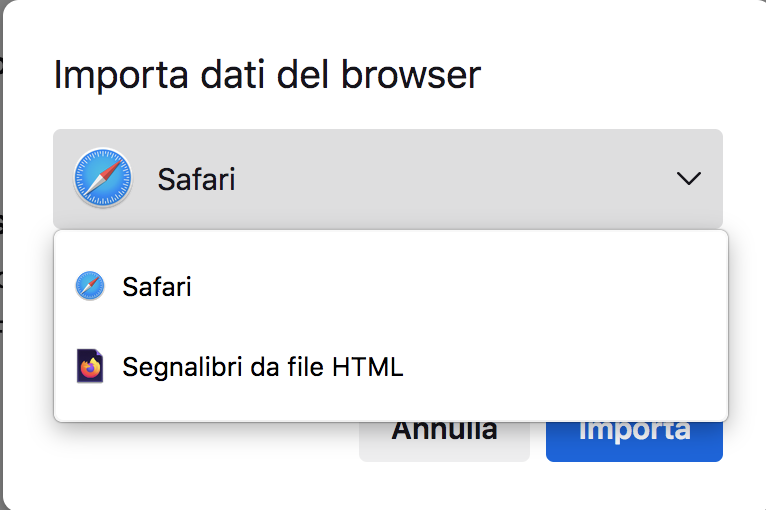Click the Firefox HTML bookmarks file icon

90,367
